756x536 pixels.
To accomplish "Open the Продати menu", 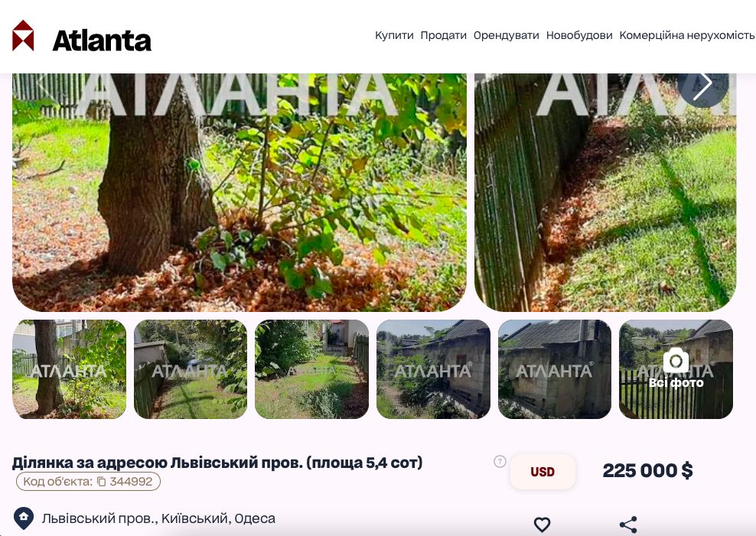I will pyautogui.click(x=444, y=35).
